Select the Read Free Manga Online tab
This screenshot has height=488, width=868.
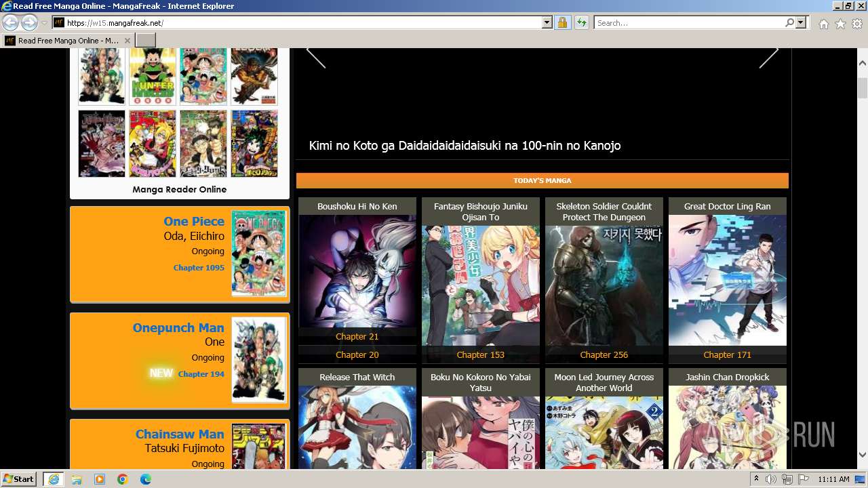(66, 41)
